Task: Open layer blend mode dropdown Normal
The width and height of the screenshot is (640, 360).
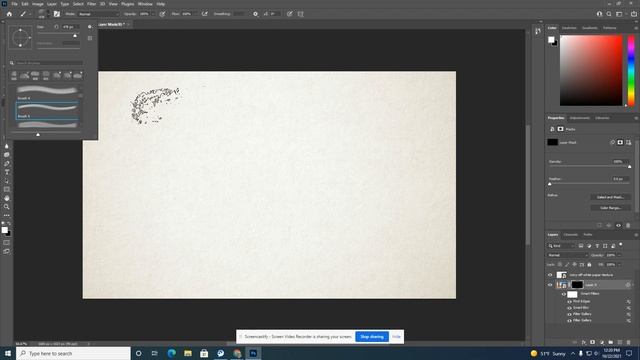Action: point(568,255)
